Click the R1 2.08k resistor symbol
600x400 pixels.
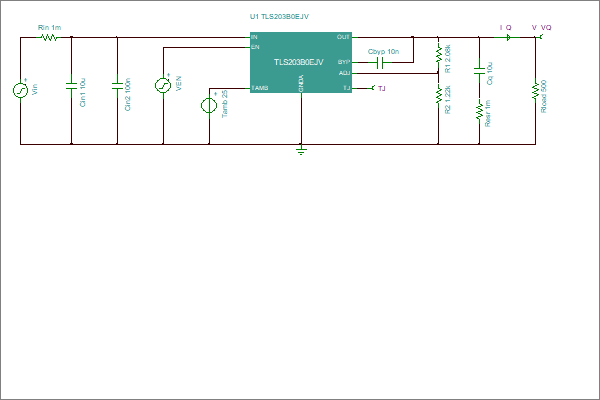point(439,53)
